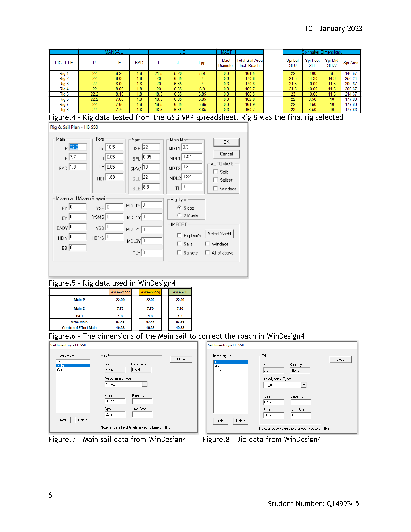Enable the AUTOMAKE Windage checkbox
The width and height of the screenshot is (411, 532).
pos(216,189)
